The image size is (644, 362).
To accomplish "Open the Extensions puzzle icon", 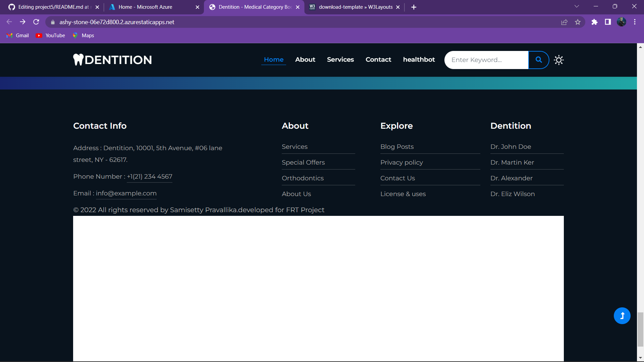I will coord(594,22).
